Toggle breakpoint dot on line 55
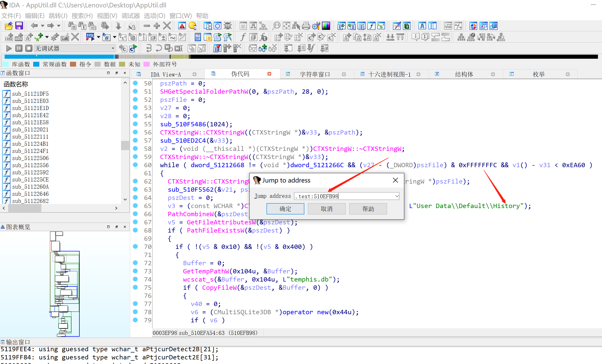602x364 pixels. click(136, 124)
